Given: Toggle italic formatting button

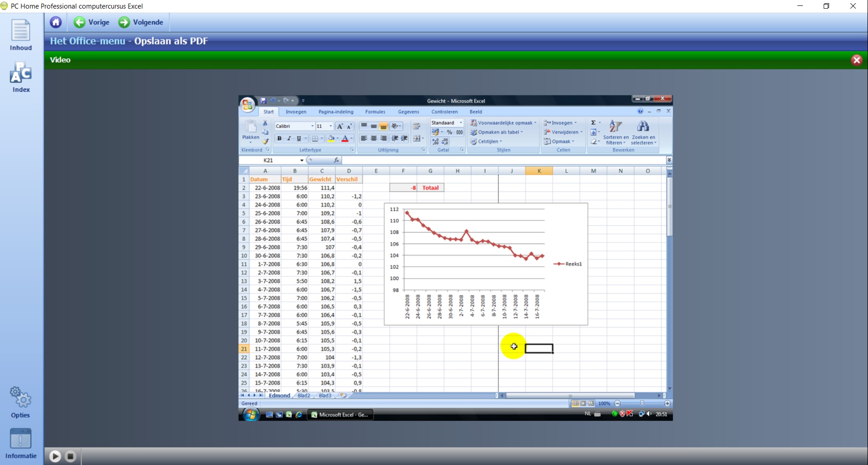Looking at the screenshot, I should (289, 138).
